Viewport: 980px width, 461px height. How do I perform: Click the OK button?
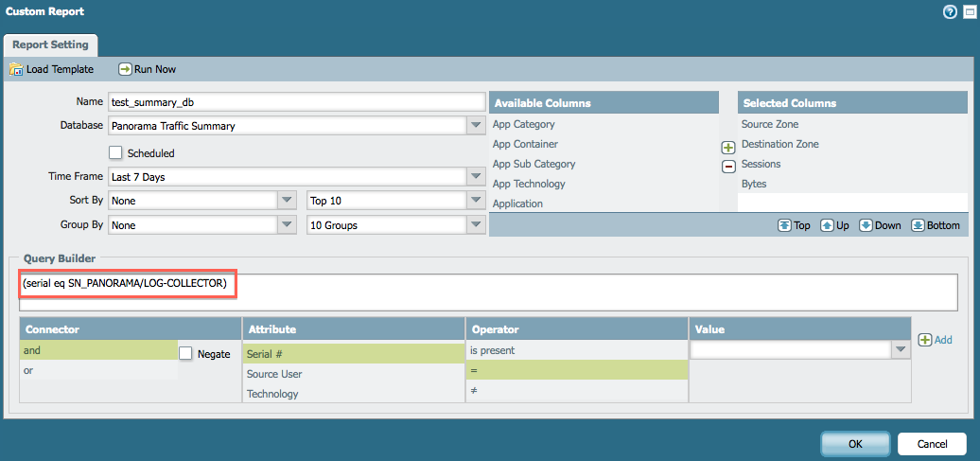[x=855, y=443]
